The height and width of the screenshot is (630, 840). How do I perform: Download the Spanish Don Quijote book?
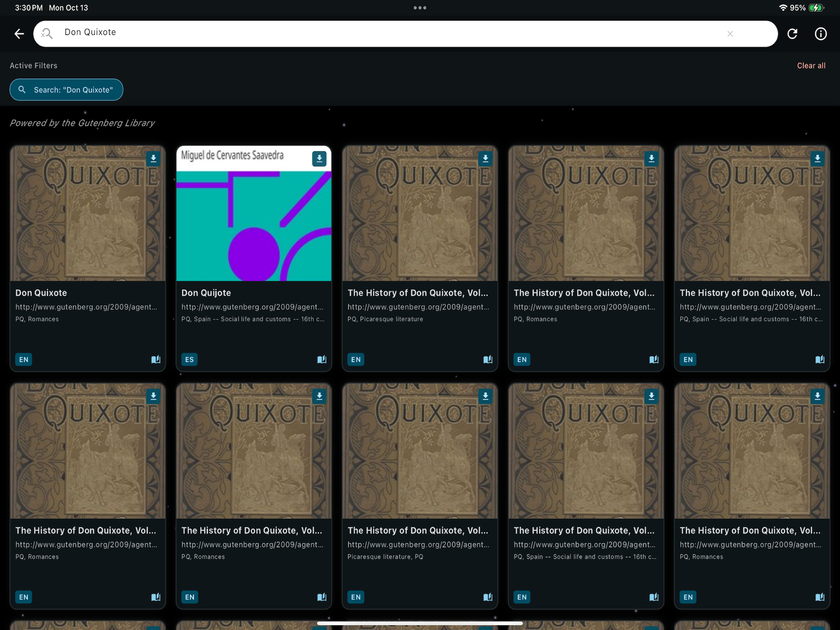coord(319,158)
